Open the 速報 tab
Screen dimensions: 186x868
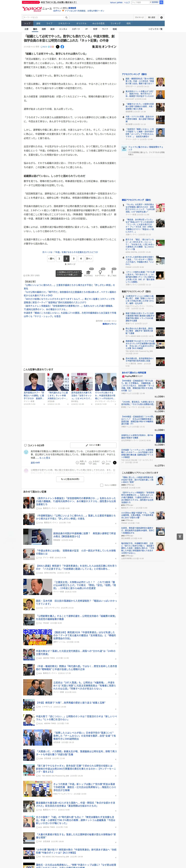point(38,24)
